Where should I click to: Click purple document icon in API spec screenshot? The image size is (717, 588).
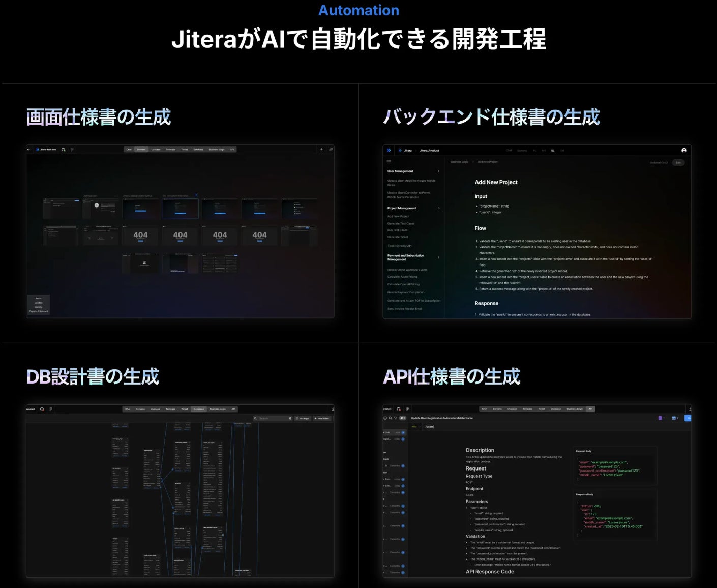point(660,418)
